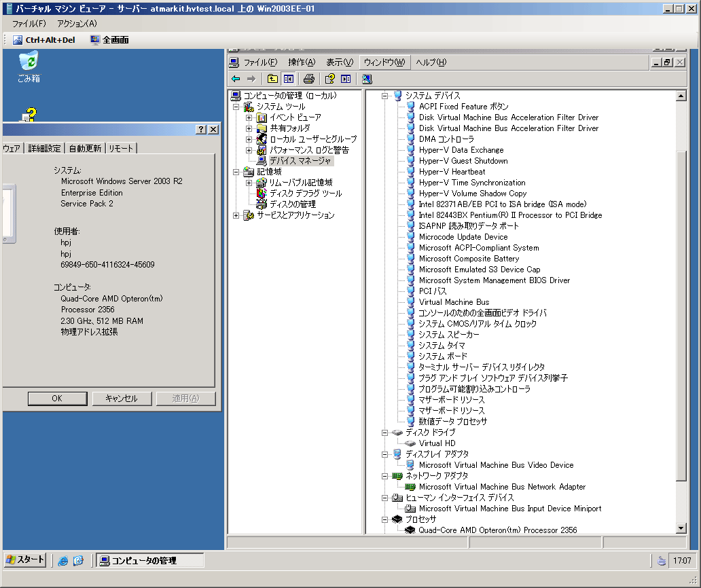
Task: Select ローカル ユーザーとグループ node
Action: click(x=313, y=139)
